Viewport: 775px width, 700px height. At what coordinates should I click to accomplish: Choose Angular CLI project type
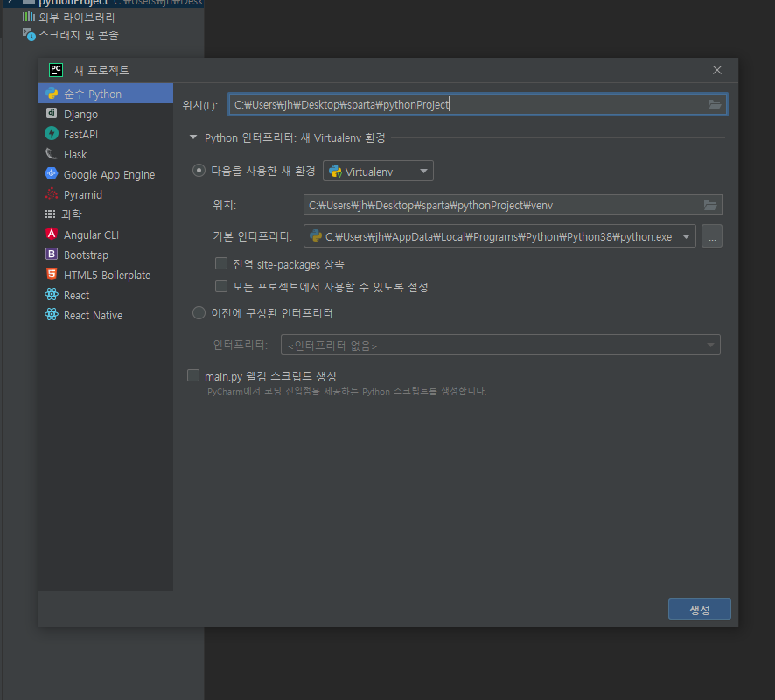106,234
